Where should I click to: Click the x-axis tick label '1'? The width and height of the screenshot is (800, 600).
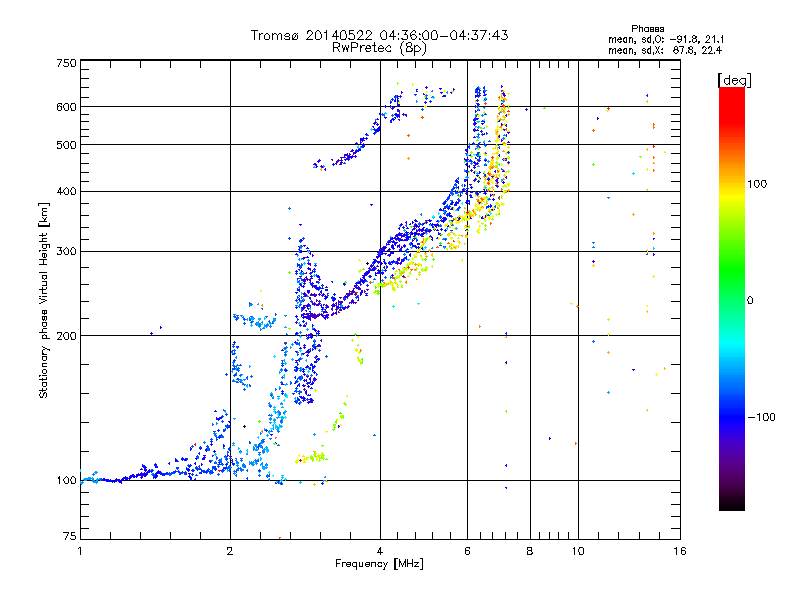tap(80, 551)
